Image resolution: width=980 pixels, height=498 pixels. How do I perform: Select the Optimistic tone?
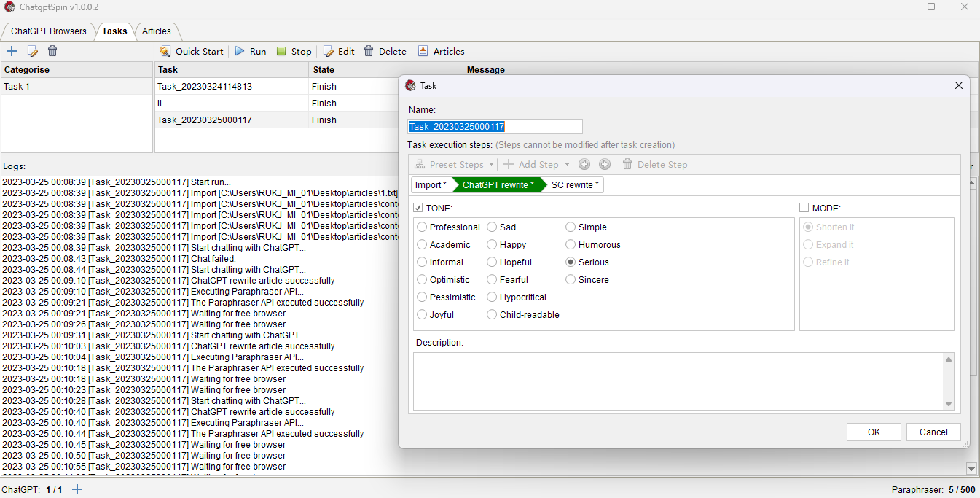tap(444, 280)
